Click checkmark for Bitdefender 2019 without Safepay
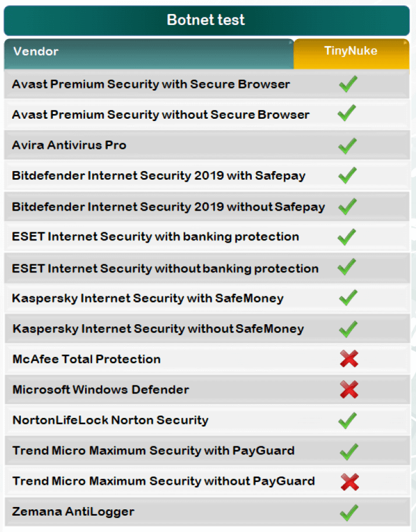Viewport: 416px width, 532px height. coord(348,206)
